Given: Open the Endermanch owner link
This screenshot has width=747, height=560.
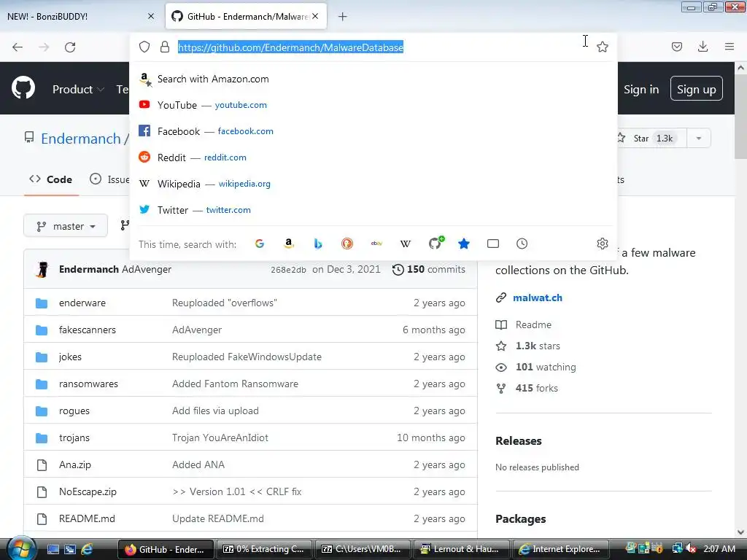Looking at the screenshot, I should [x=80, y=139].
